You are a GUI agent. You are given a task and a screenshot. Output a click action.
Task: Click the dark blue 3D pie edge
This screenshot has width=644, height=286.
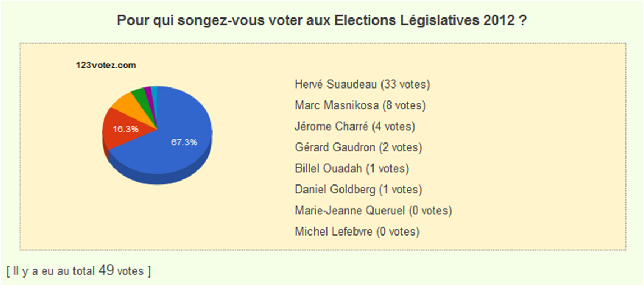pyautogui.click(x=164, y=178)
